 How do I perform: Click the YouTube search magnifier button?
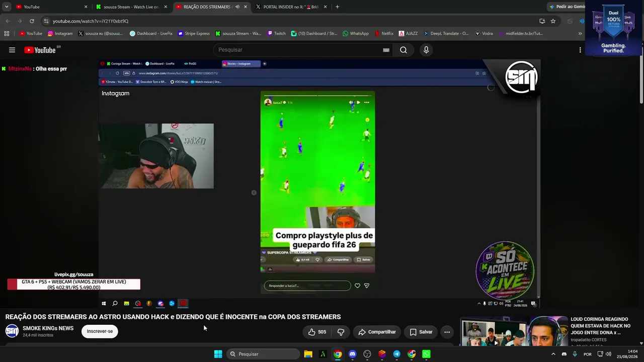point(404,50)
